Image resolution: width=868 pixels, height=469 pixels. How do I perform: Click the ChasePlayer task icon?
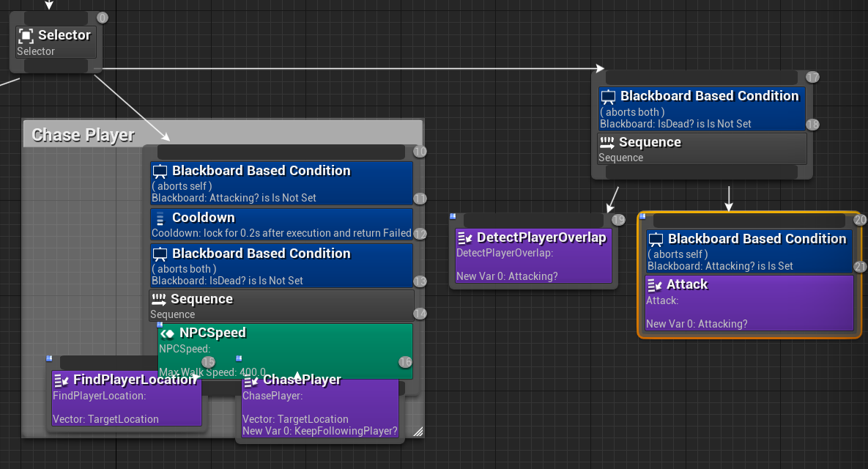click(x=251, y=380)
